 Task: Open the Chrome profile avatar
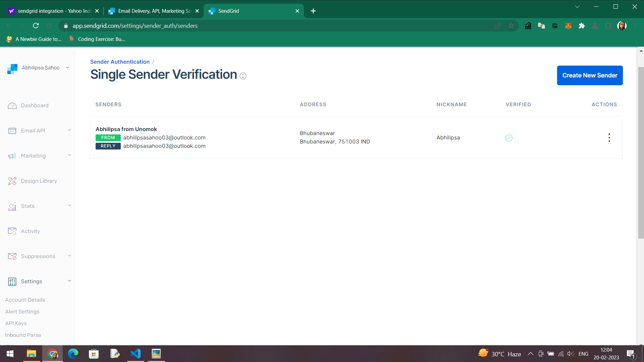pyautogui.click(x=622, y=26)
